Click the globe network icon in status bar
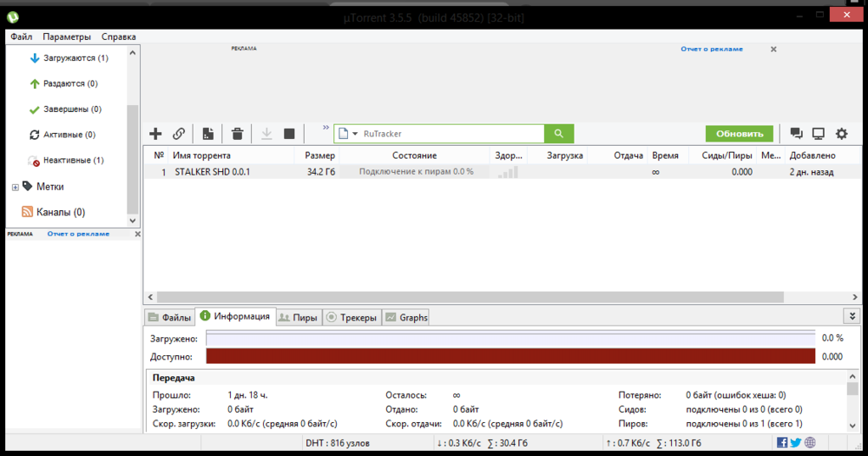868x456 pixels. [x=810, y=443]
